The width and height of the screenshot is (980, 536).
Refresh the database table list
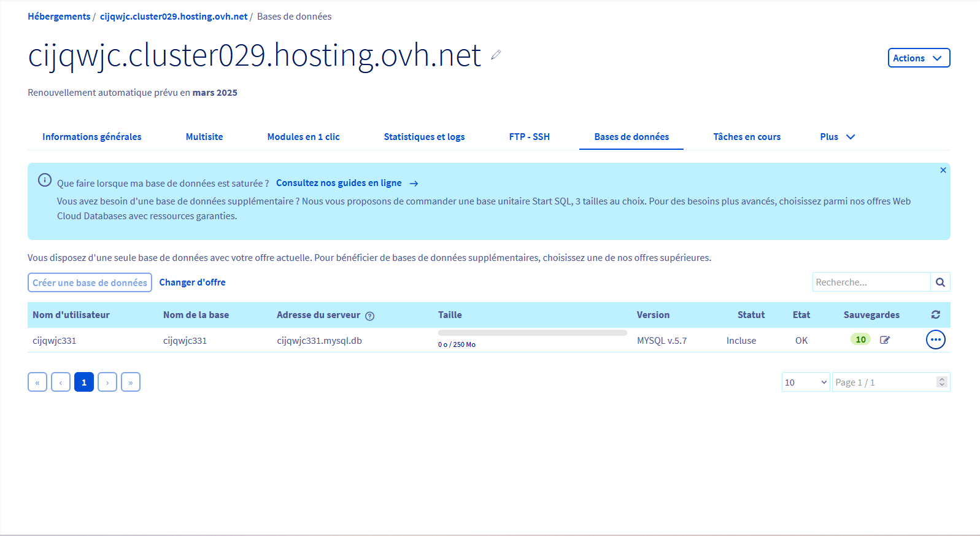(935, 314)
